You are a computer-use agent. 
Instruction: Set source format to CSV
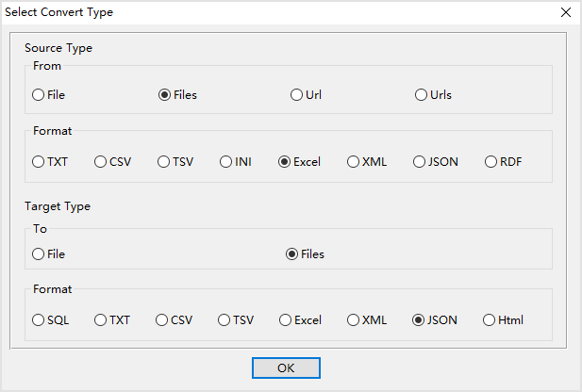click(x=101, y=162)
